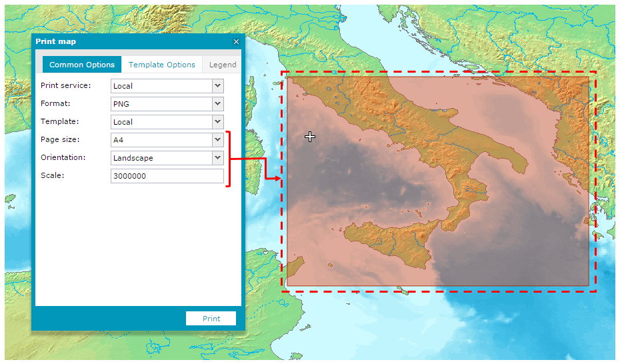Close the Print map dialog
620x364 pixels.
click(x=236, y=42)
